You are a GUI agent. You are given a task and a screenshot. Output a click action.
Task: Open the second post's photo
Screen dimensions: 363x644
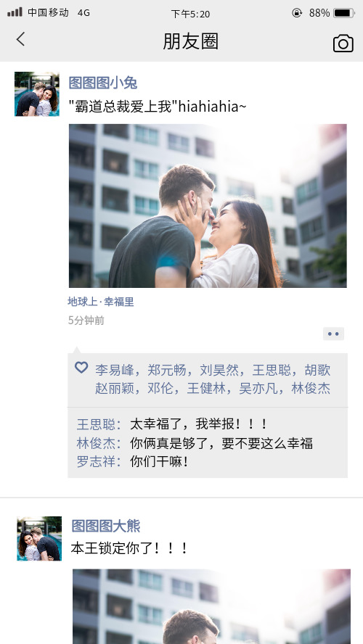pos(211,606)
